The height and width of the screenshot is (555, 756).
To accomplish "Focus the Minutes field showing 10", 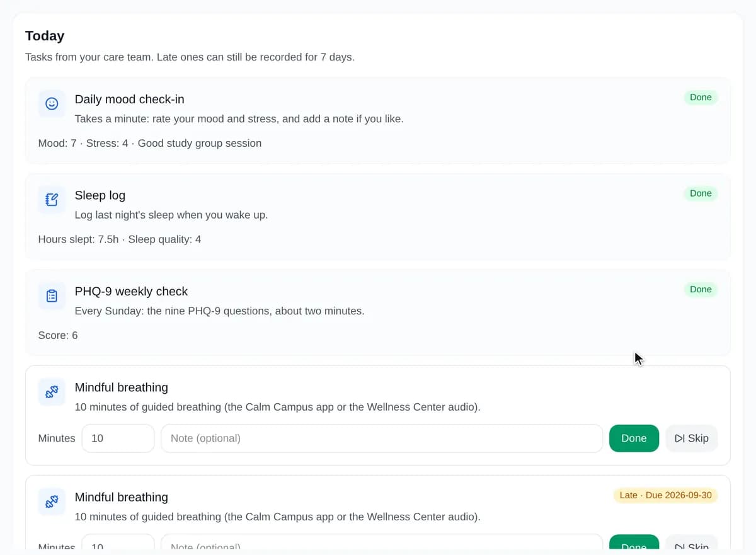I will tap(118, 438).
